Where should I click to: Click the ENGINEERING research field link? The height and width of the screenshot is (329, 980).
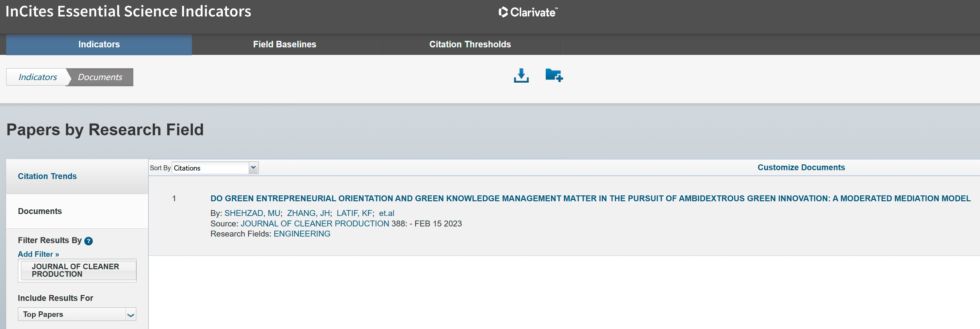point(302,234)
